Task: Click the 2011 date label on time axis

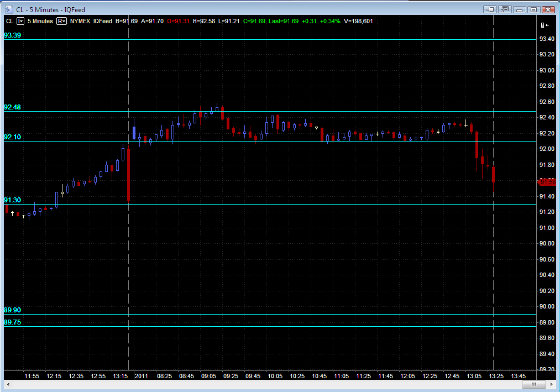Action: coord(141,376)
